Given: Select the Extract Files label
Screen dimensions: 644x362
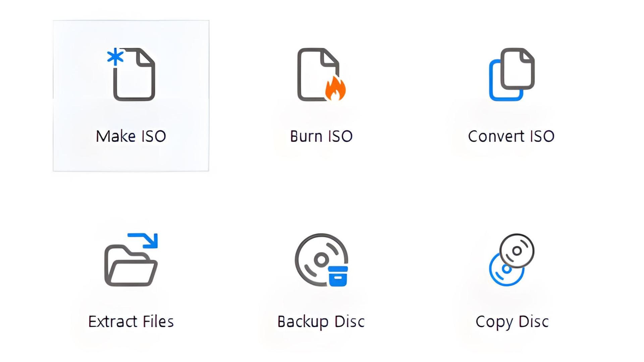Looking at the screenshot, I should point(131,321).
